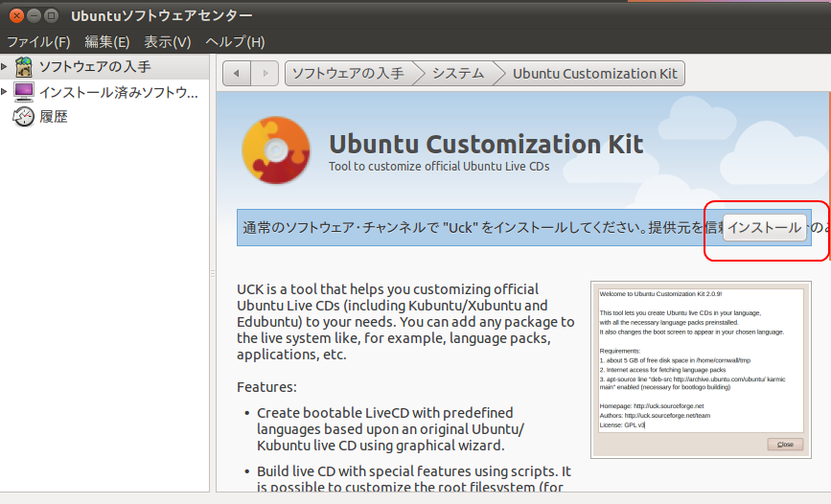Click the 履歴 clock icon
The width and height of the screenshot is (831, 504).
pyautogui.click(x=24, y=117)
